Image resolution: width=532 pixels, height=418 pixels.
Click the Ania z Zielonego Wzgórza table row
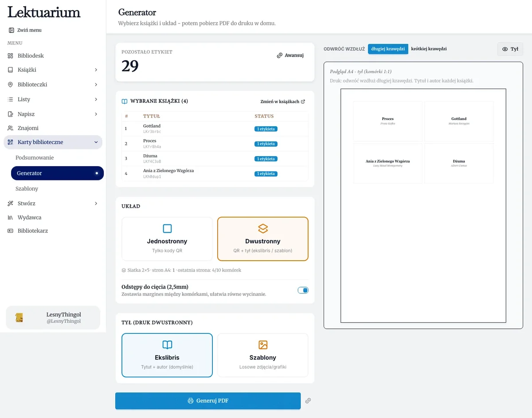215,173
